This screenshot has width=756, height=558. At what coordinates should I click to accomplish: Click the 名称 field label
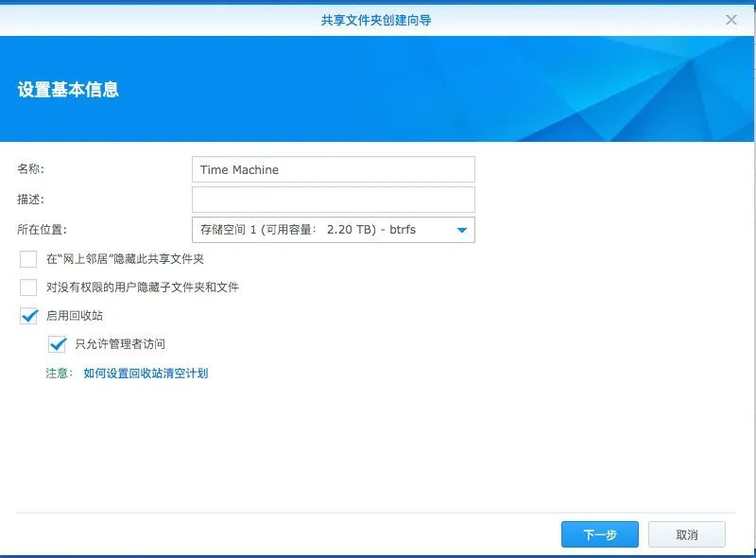(x=26, y=169)
